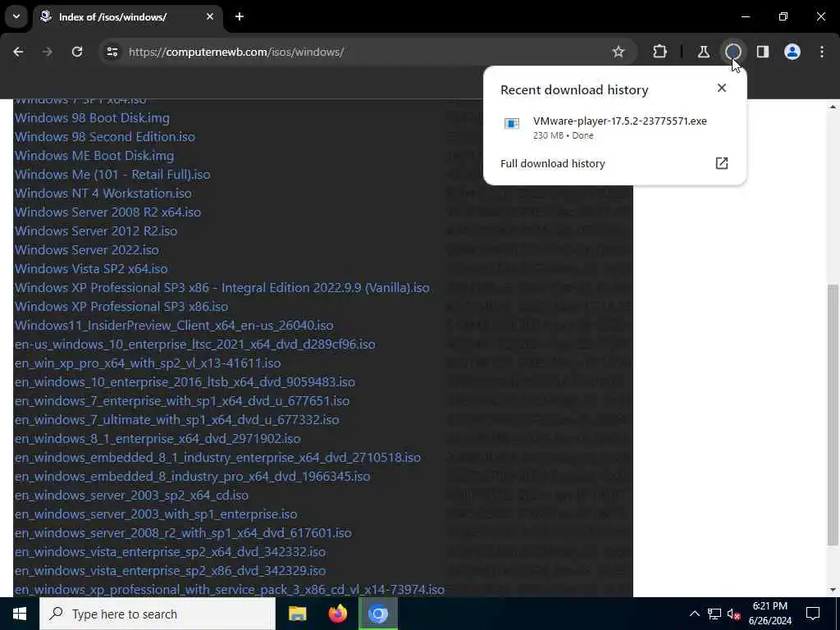Click the muted volume tray icon
This screenshot has width=840, height=630.
(733, 614)
